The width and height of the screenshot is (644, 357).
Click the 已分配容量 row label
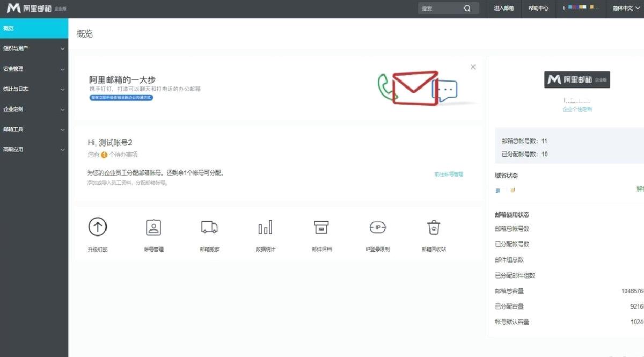[509, 307]
